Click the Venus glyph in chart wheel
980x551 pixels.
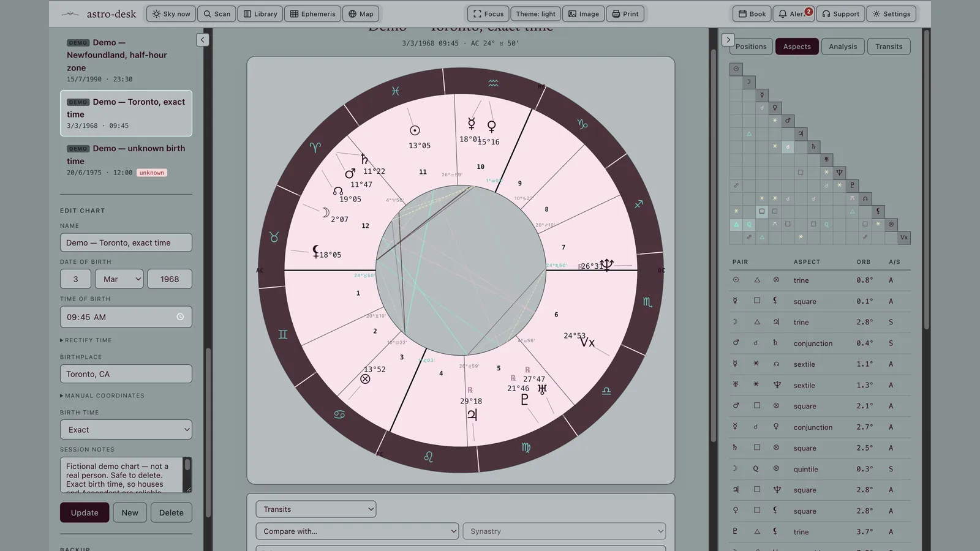[x=491, y=127]
